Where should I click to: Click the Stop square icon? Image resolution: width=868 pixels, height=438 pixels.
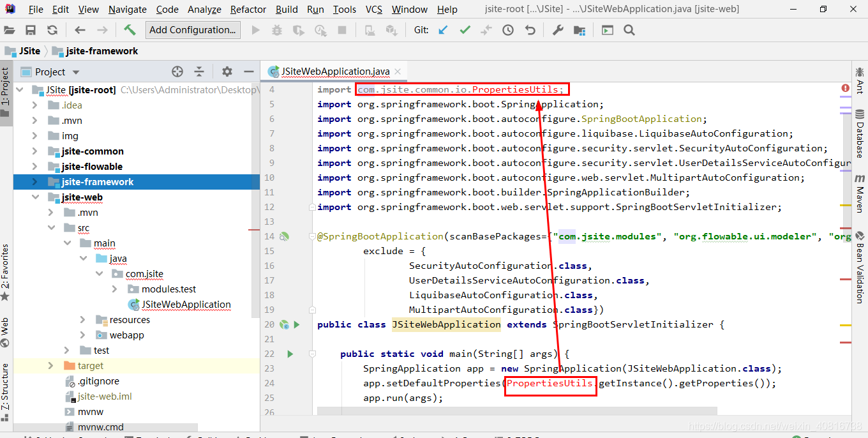click(341, 30)
